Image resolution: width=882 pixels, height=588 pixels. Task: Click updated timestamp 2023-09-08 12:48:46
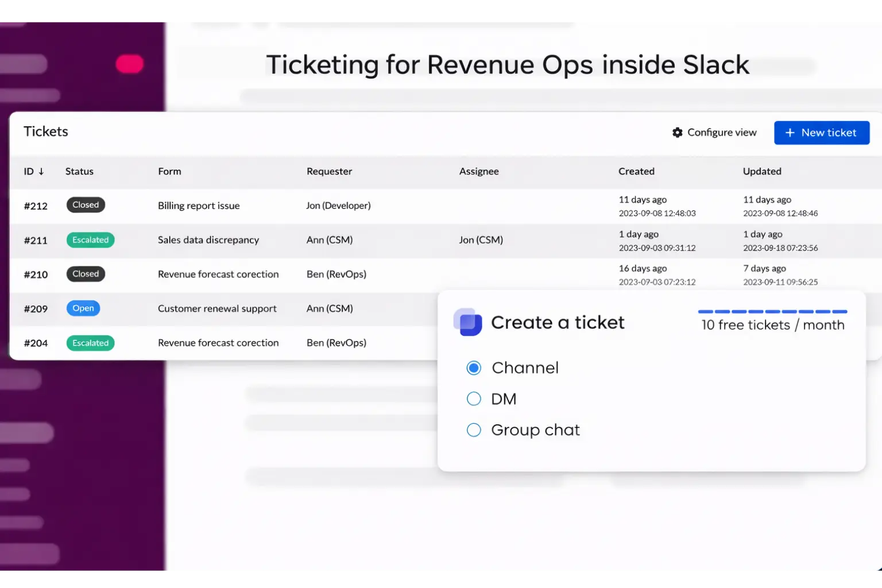pos(780,214)
